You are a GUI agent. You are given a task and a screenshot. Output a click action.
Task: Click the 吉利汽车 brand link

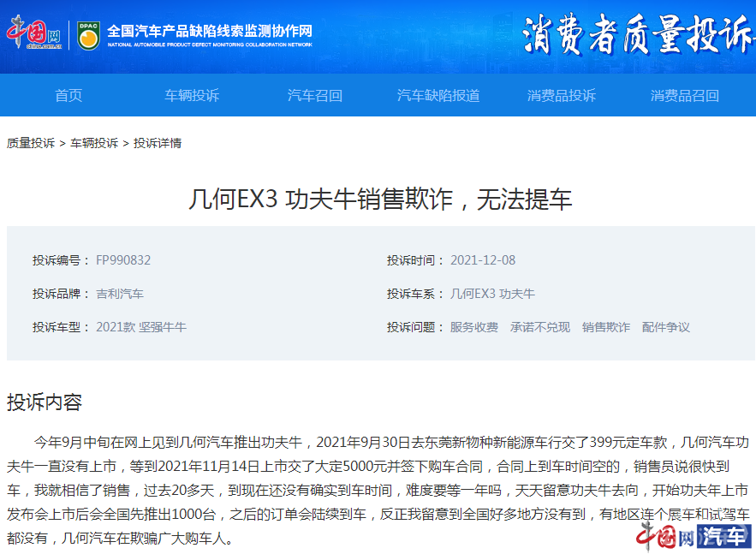point(120,294)
